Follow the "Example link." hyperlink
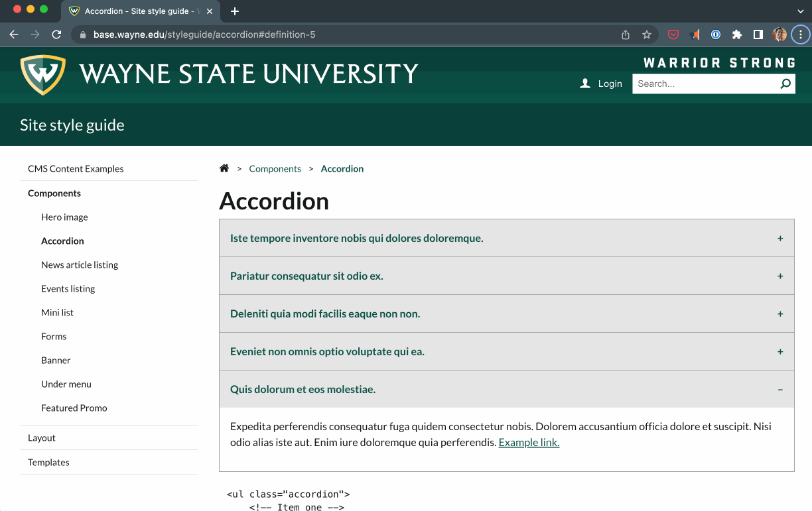The height and width of the screenshot is (511, 812). (x=529, y=443)
